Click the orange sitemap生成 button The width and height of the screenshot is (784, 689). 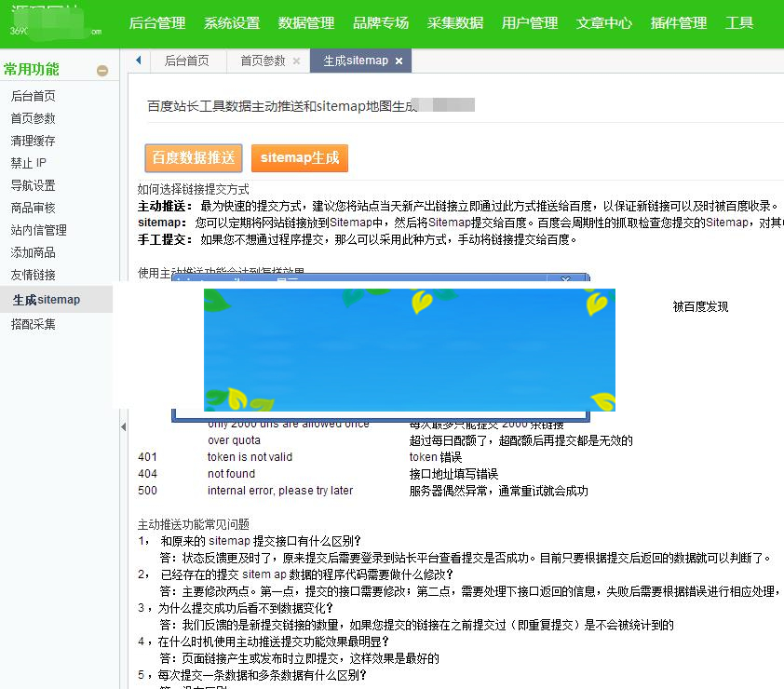299,158
